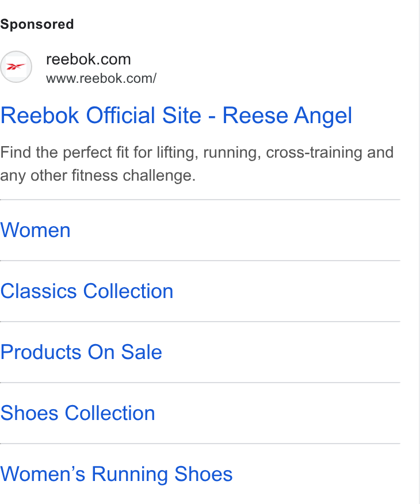The image size is (420, 504).
Task: Select the Women sitelink
Action: pyautogui.click(x=35, y=230)
